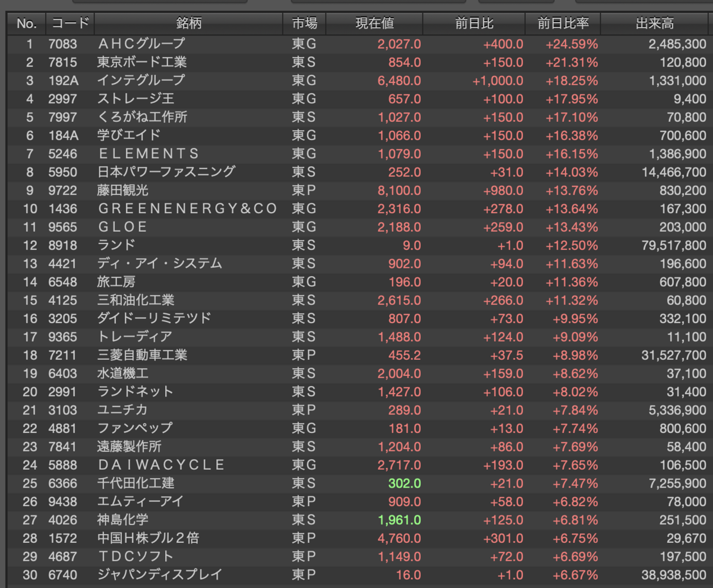Select 三和油化工業 stock name
The width and height of the screenshot is (713, 588).
pyautogui.click(x=136, y=301)
